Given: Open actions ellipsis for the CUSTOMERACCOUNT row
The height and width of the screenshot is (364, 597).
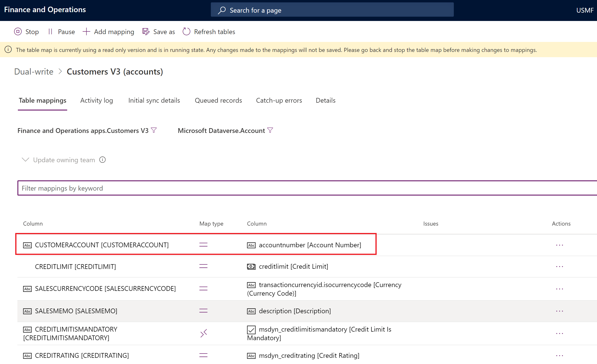Looking at the screenshot, I should tap(559, 245).
